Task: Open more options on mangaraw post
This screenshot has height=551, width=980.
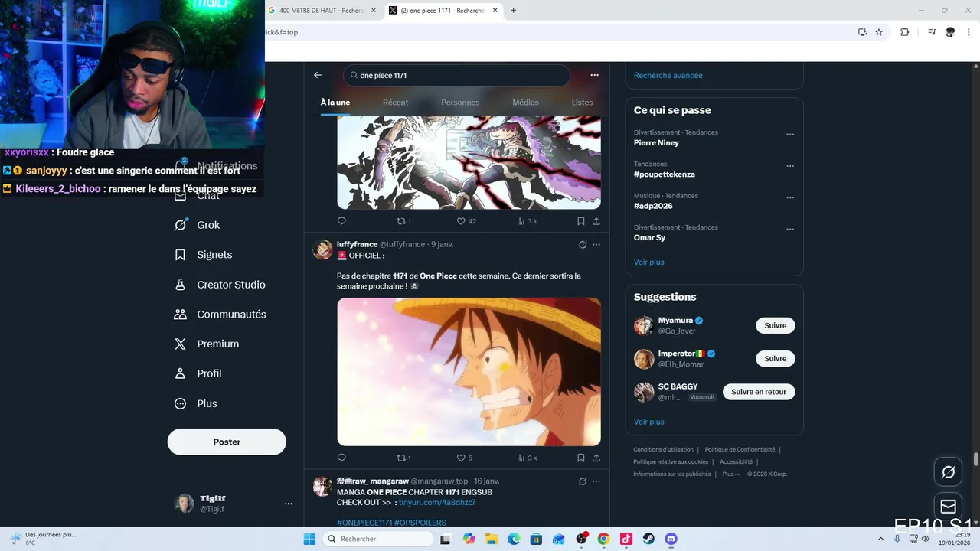Action: (x=596, y=481)
